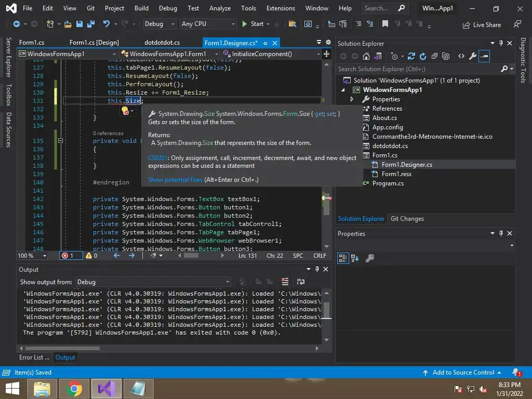Click the Open File folder icon
This screenshot has width=532, height=399.
tap(68, 24)
